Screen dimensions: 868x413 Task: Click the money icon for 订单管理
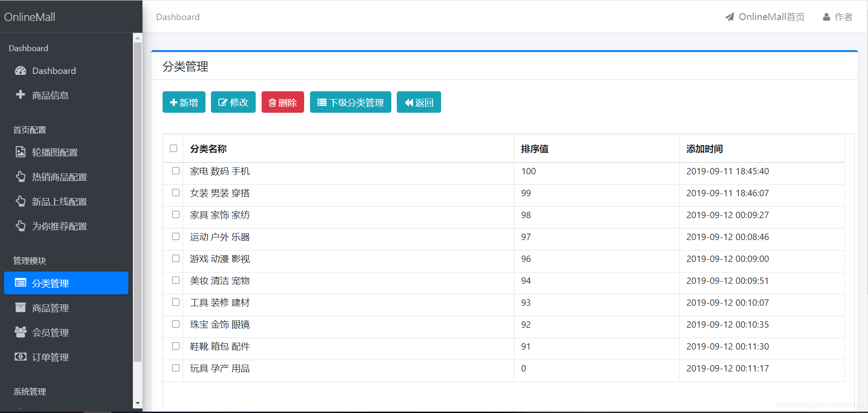point(21,357)
